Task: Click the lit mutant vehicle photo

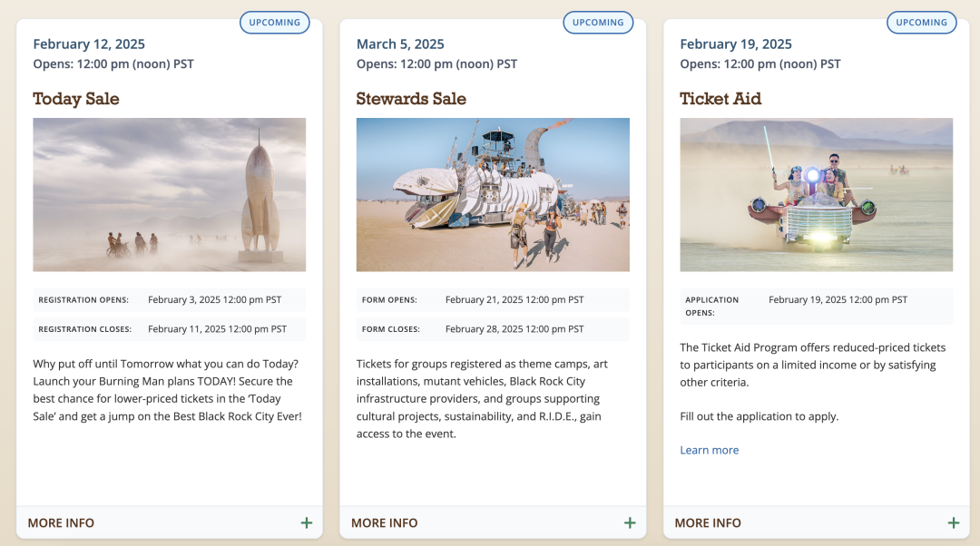Action: (x=816, y=194)
